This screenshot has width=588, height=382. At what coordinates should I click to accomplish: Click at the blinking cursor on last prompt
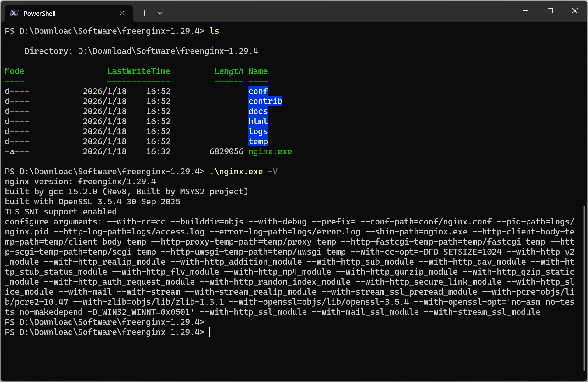point(210,332)
